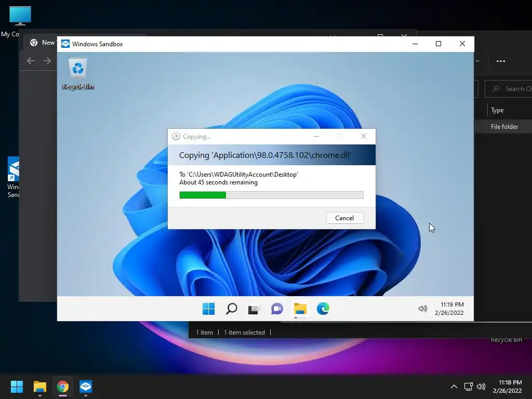Click the Sandbox Start menu icon
532x399 pixels.
[208, 309]
